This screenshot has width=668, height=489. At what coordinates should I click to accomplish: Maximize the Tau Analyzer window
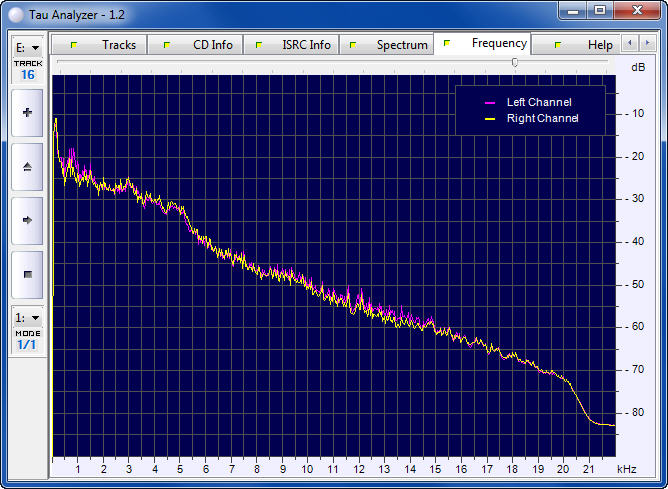click(599, 10)
